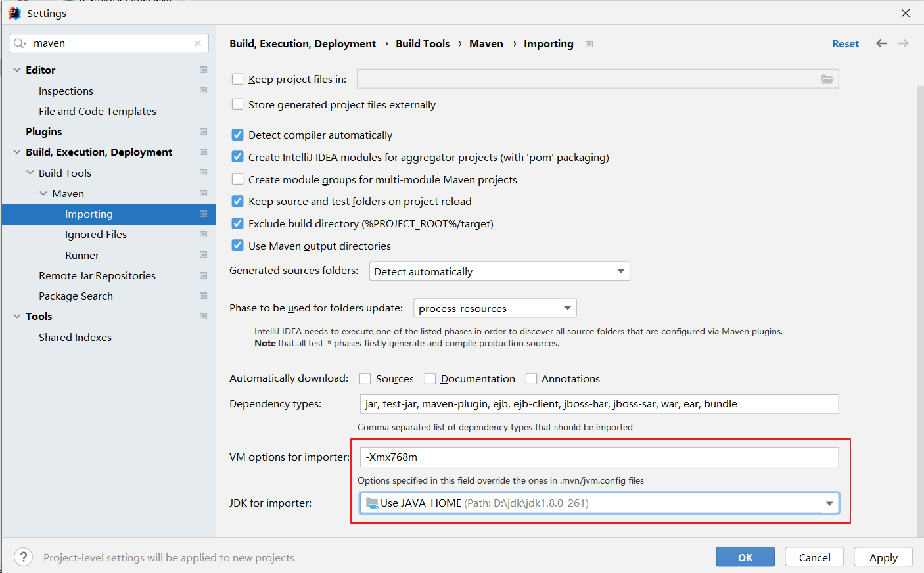Collapse the Tools tree node
The image size is (924, 573).
[17, 316]
